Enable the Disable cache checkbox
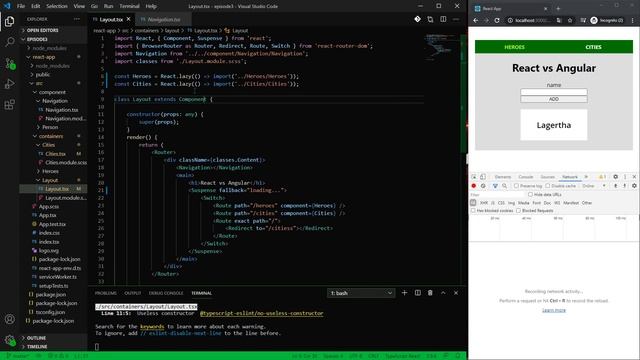 (548, 186)
